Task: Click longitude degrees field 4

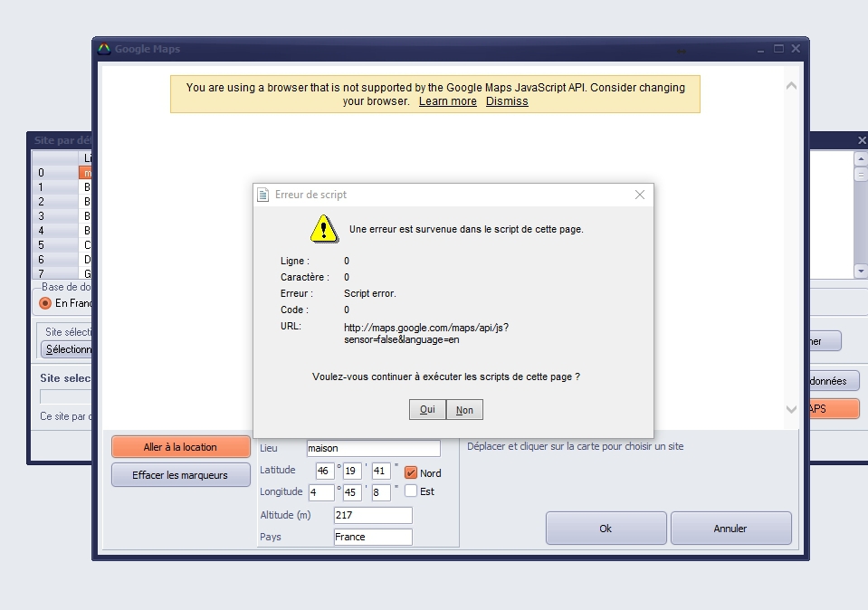Action: pyautogui.click(x=321, y=492)
